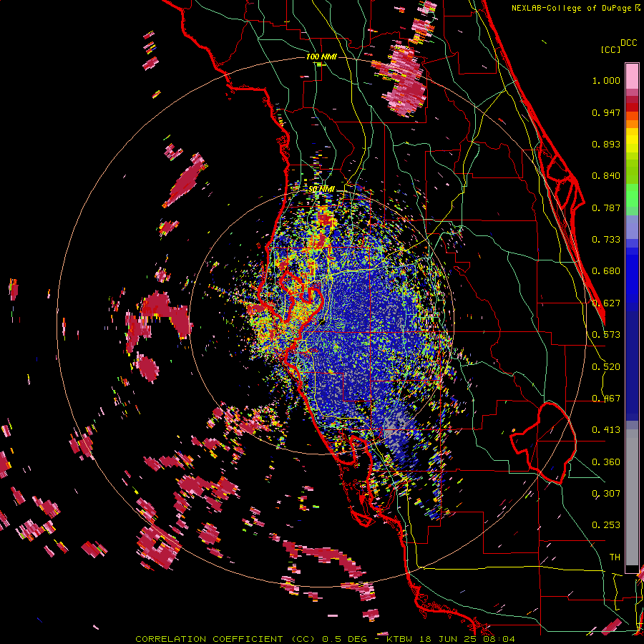The width and height of the screenshot is (644, 644).
Task: Click the 0.520 scale value
Action: tap(606, 367)
